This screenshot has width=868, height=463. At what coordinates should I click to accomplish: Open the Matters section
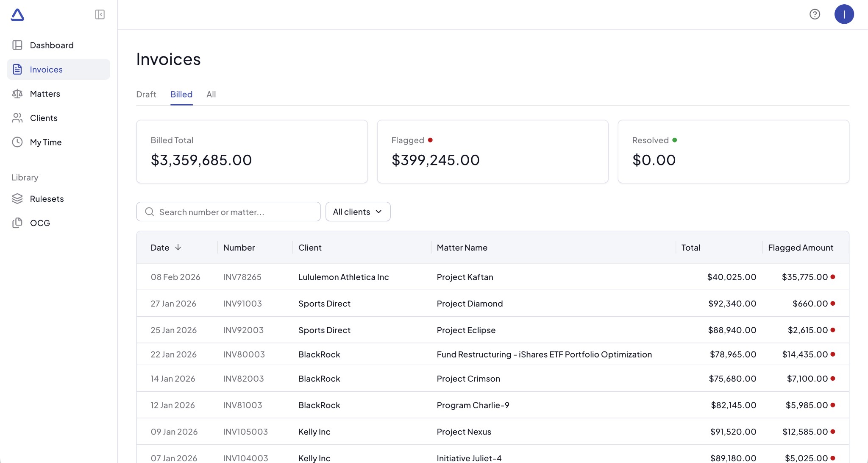pos(45,94)
